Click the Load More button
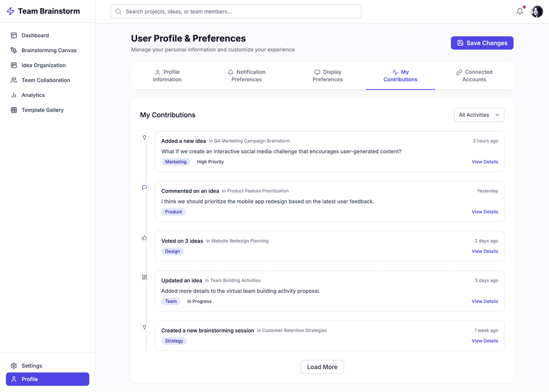 pos(322,367)
